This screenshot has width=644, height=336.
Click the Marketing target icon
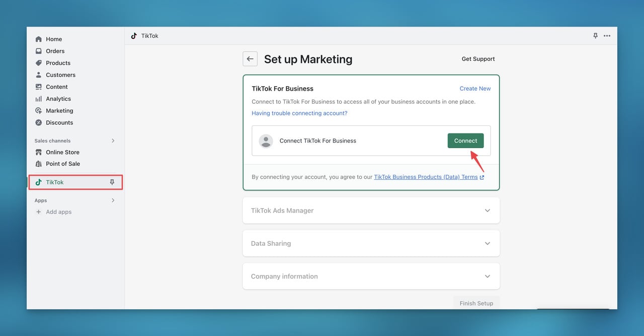39,111
